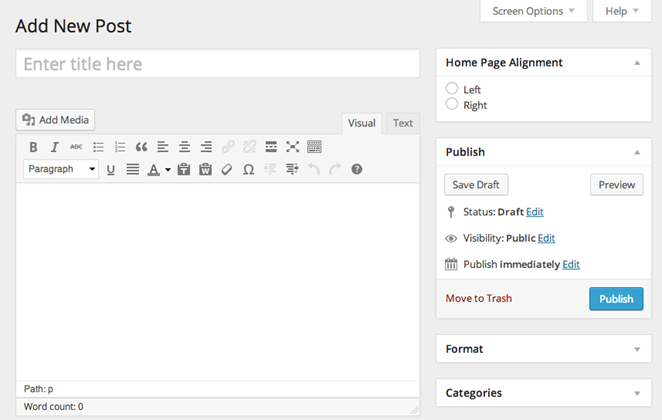Viewport: 662px width, 420px height.
Task: Apply underline formatting
Action: (111, 169)
